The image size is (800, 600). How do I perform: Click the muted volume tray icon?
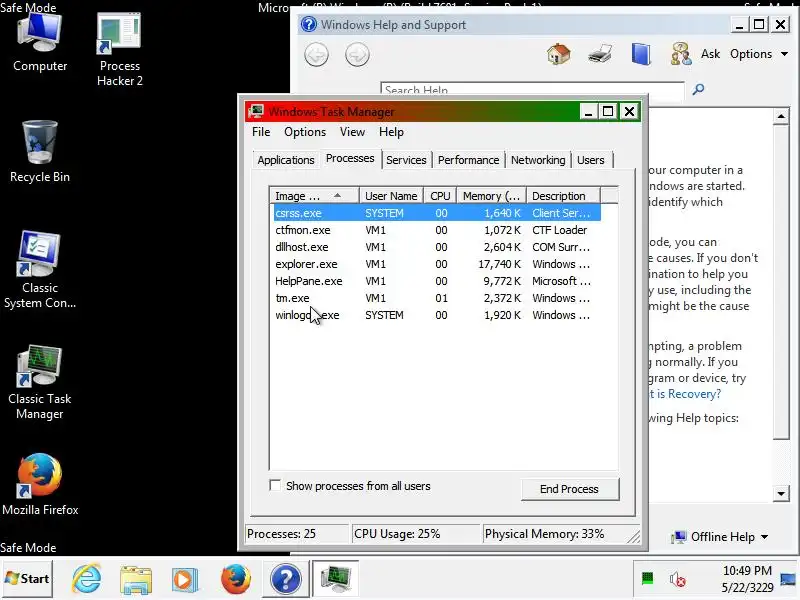(x=678, y=579)
